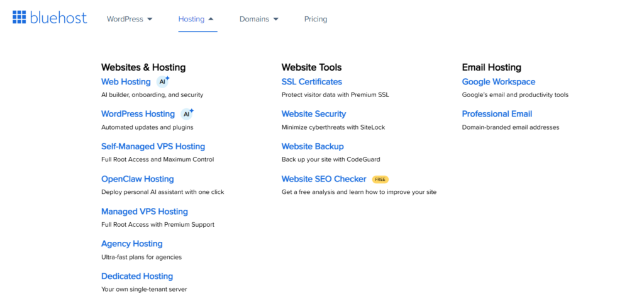This screenshot has width=644, height=308.
Task: Open Website SEO Checker
Action: (x=324, y=179)
